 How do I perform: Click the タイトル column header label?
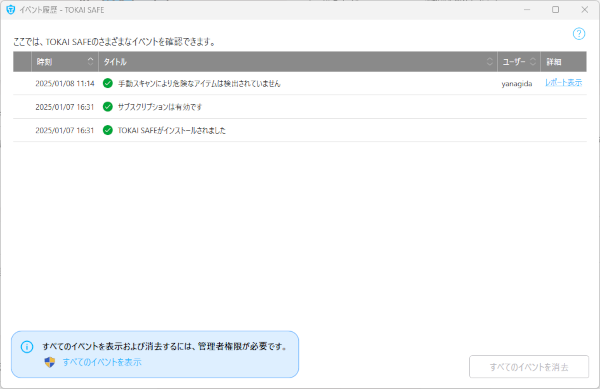[115, 62]
